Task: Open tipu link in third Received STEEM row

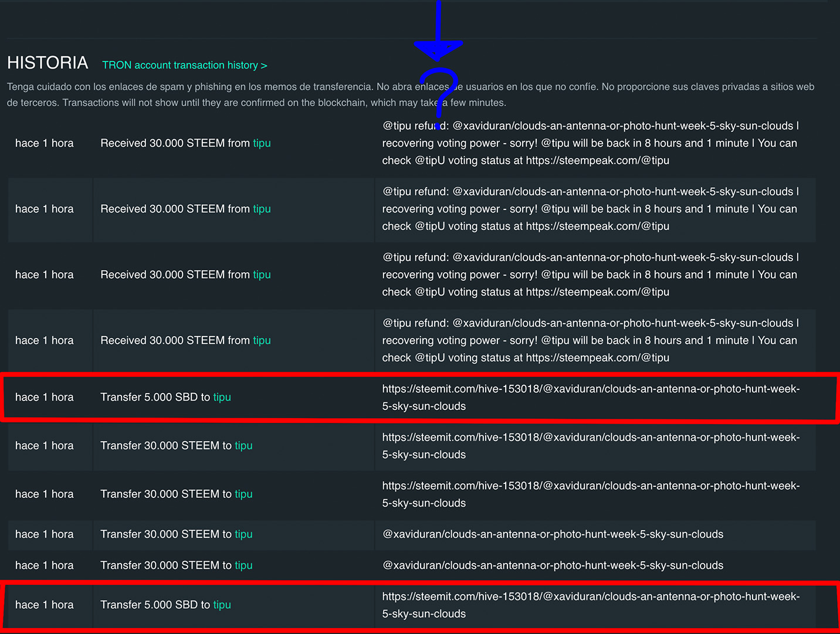Action: [262, 274]
